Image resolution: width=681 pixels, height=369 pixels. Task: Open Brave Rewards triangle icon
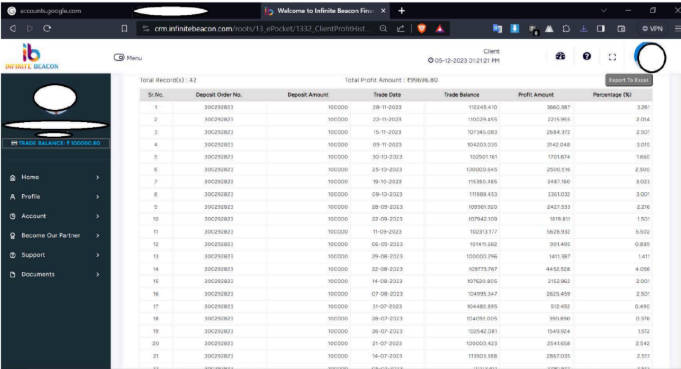click(x=440, y=29)
